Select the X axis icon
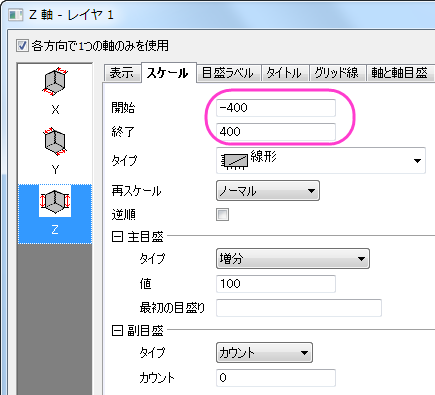This screenshot has height=395, width=435. (55, 82)
